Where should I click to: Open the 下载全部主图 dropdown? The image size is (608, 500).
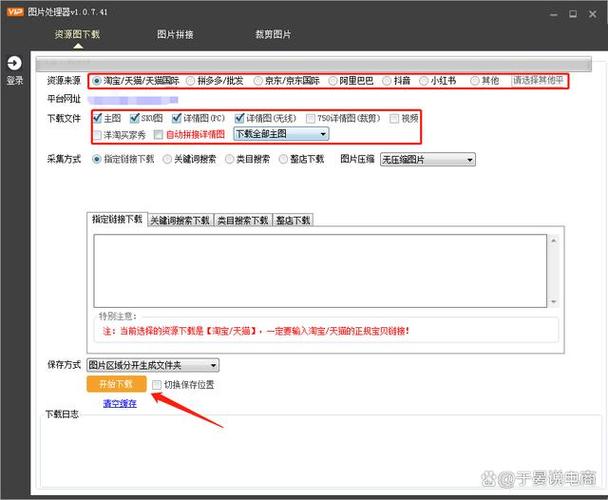281,134
